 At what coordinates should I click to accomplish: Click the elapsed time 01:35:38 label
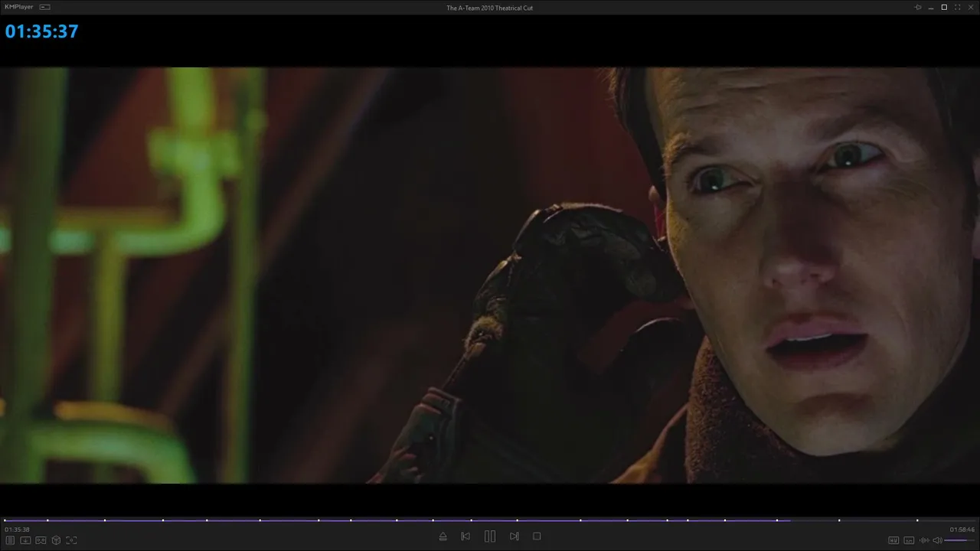(17, 530)
